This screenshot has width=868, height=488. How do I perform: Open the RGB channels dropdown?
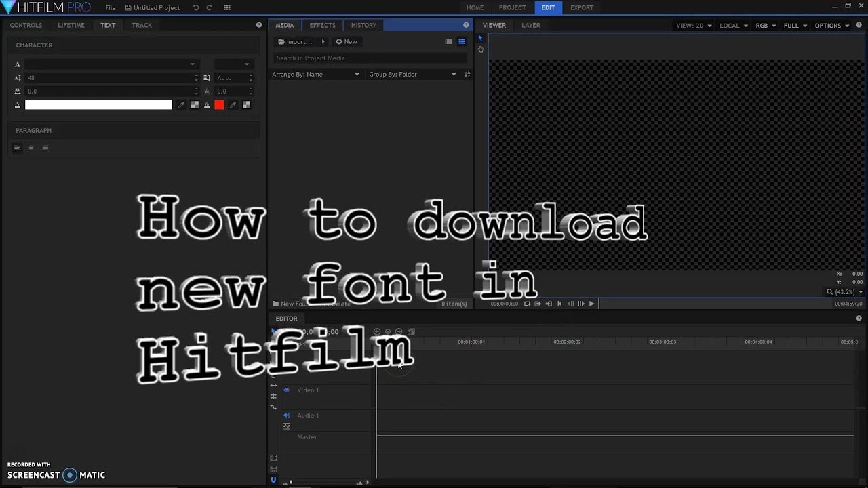[x=766, y=26]
